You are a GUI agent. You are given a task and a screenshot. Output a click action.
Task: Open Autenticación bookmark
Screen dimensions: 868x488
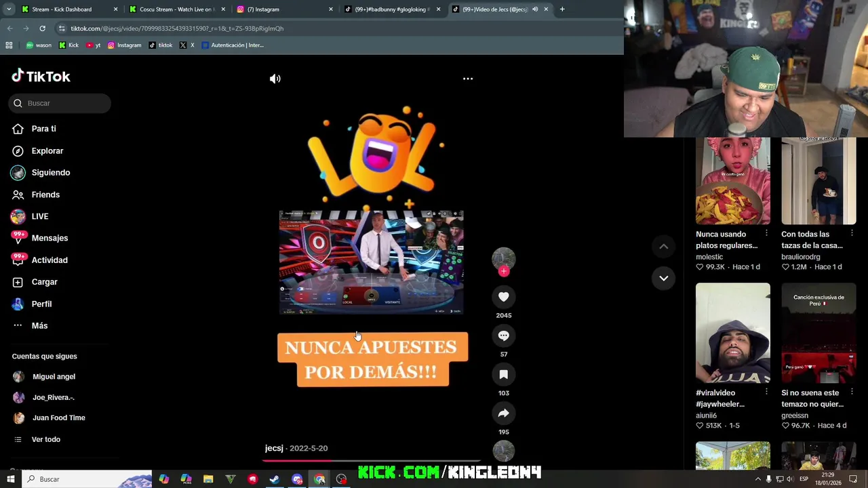232,45
